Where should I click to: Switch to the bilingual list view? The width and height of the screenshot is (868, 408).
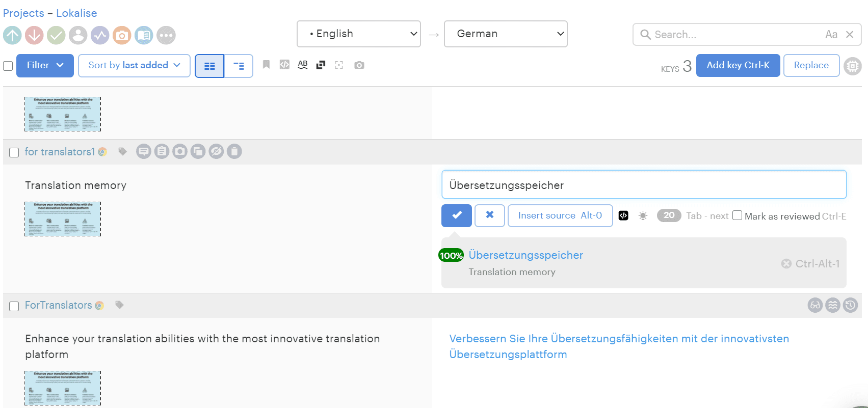tap(209, 66)
